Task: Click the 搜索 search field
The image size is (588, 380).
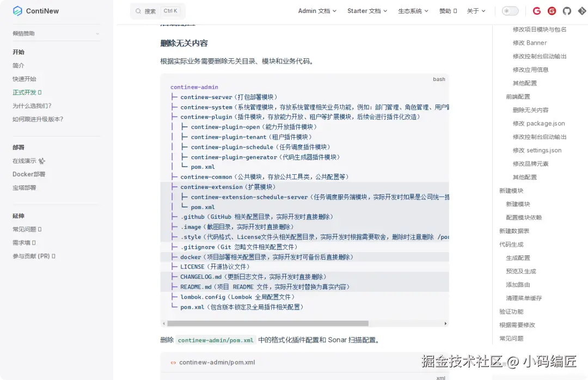Action: pos(157,11)
